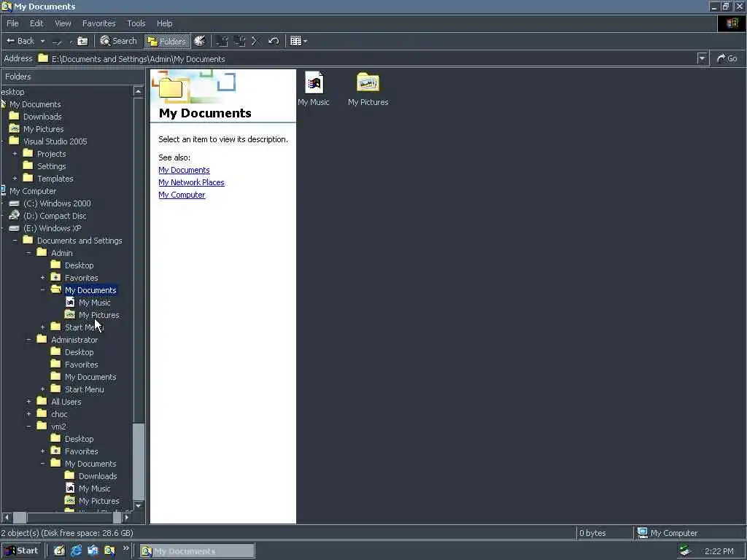Open the address bar dropdown arrow
Viewport: 747px width, 560px height.
click(702, 58)
